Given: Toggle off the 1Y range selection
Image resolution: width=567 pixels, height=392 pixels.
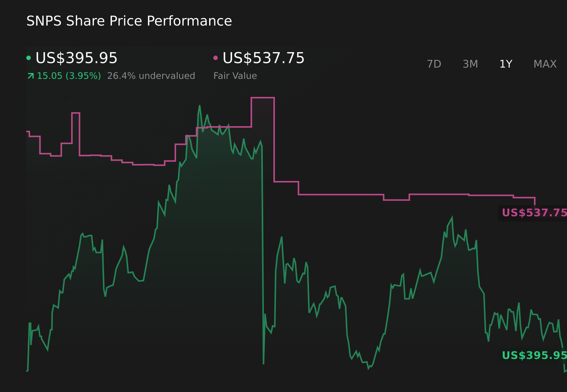Looking at the screenshot, I should point(505,64).
